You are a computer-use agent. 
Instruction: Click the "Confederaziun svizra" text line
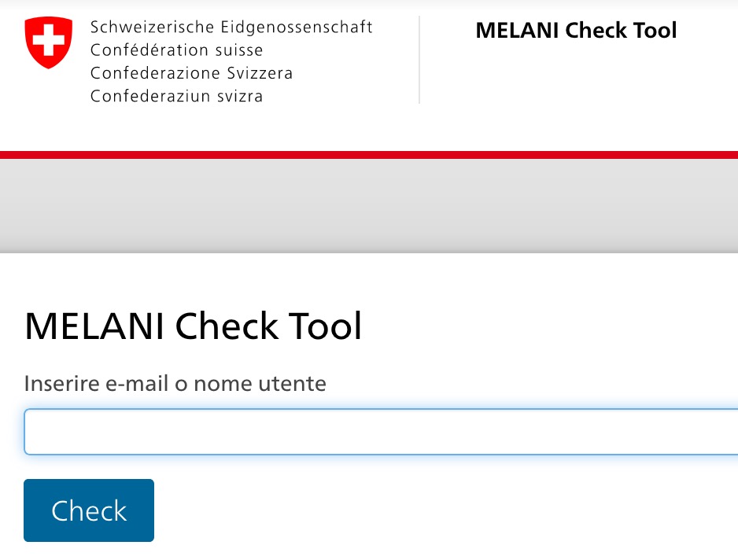point(176,97)
